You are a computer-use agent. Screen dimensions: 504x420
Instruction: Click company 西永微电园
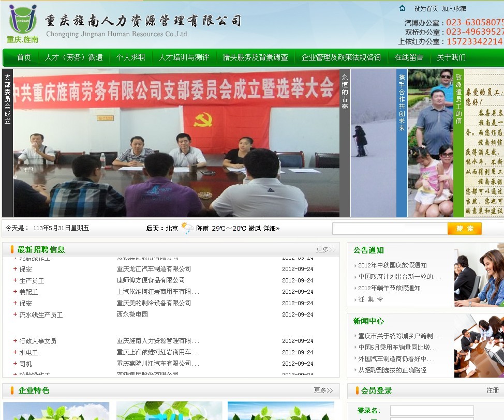click(x=132, y=314)
